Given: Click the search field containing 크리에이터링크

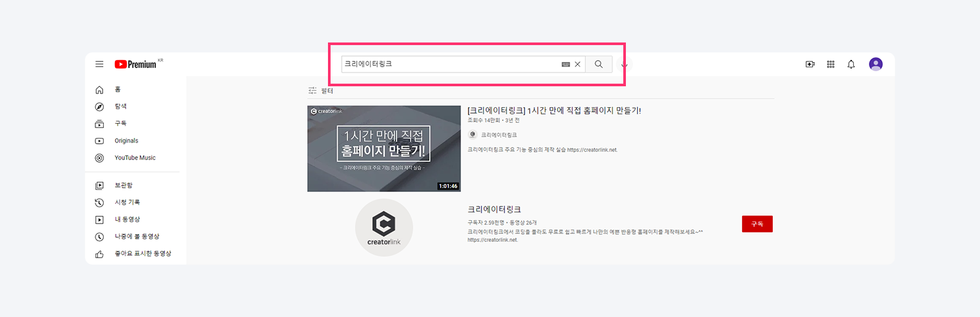Looking at the screenshot, I should (x=451, y=65).
